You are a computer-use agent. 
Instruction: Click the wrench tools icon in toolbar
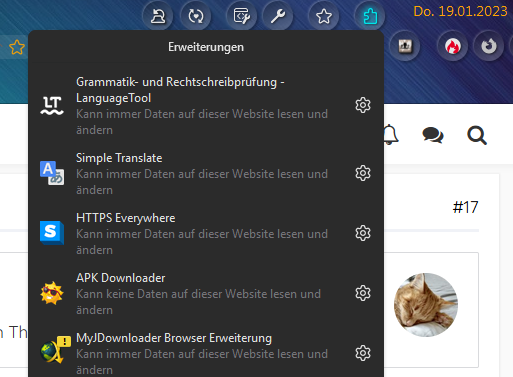tap(278, 16)
